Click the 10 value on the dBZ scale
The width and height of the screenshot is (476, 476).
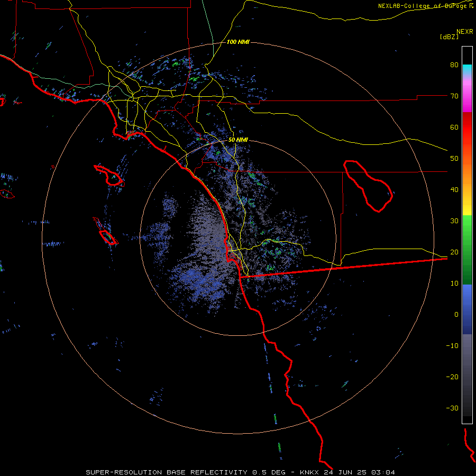454,283
